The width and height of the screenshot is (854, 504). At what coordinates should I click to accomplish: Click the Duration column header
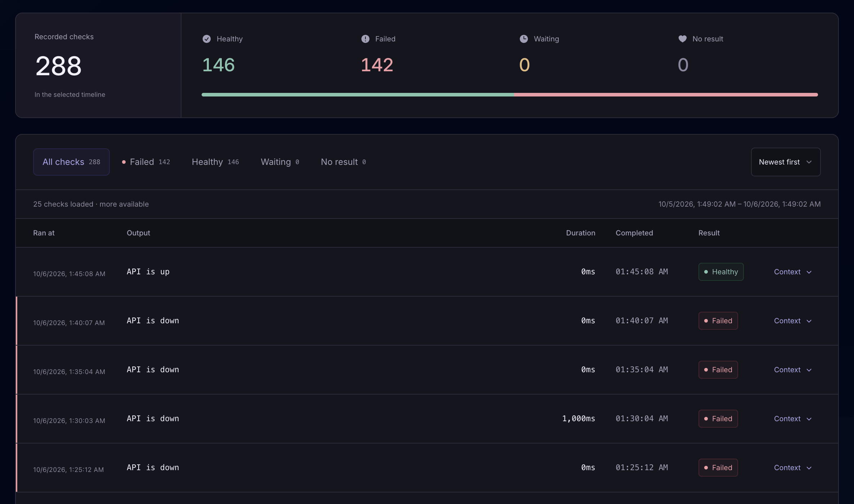(x=581, y=233)
